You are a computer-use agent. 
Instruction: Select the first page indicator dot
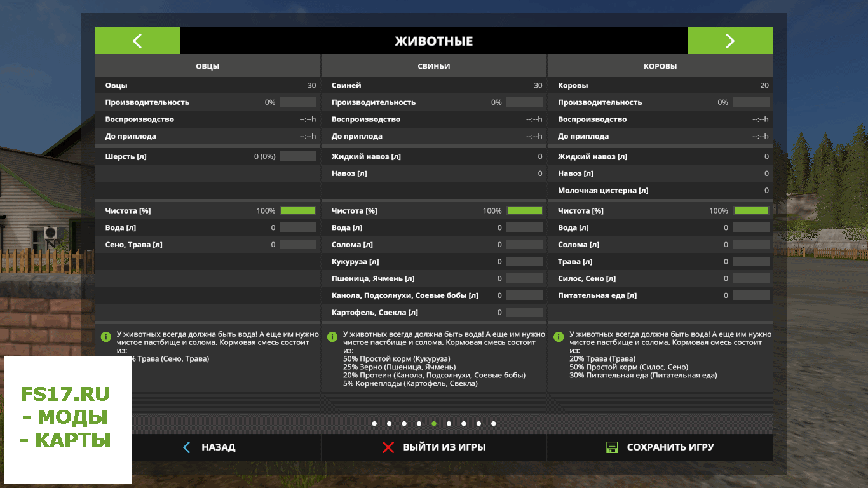tap(374, 423)
